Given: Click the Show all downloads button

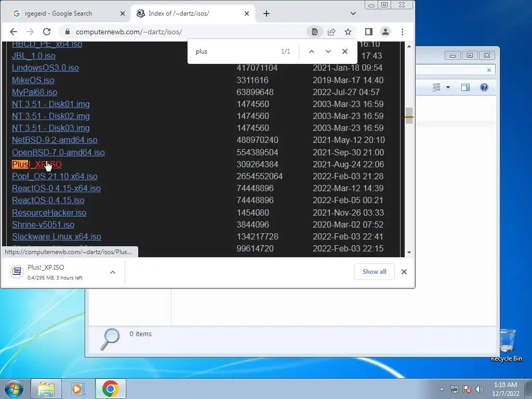Looking at the screenshot, I should [x=374, y=272].
